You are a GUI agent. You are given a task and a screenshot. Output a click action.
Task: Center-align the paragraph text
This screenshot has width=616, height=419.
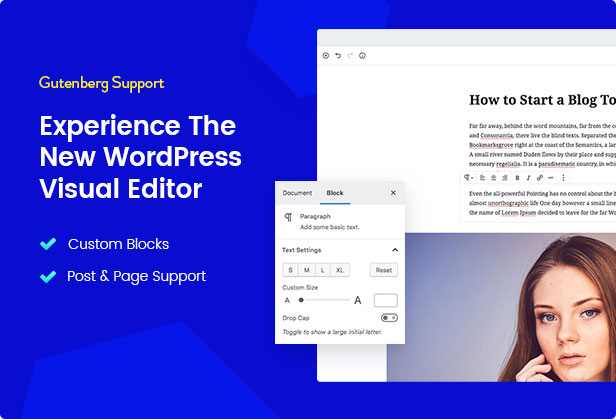tap(494, 177)
